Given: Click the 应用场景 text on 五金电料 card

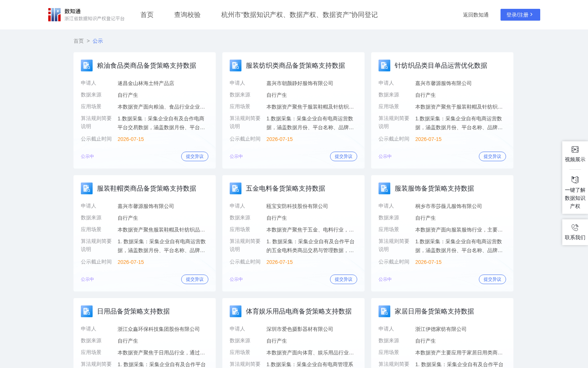Looking at the screenshot, I should point(310,230).
